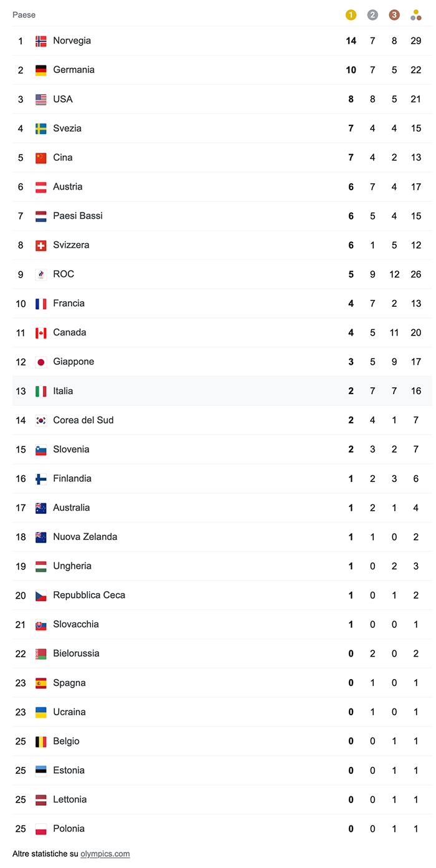Click the Spain flag icon
The image size is (436, 868).
tap(41, 683)
